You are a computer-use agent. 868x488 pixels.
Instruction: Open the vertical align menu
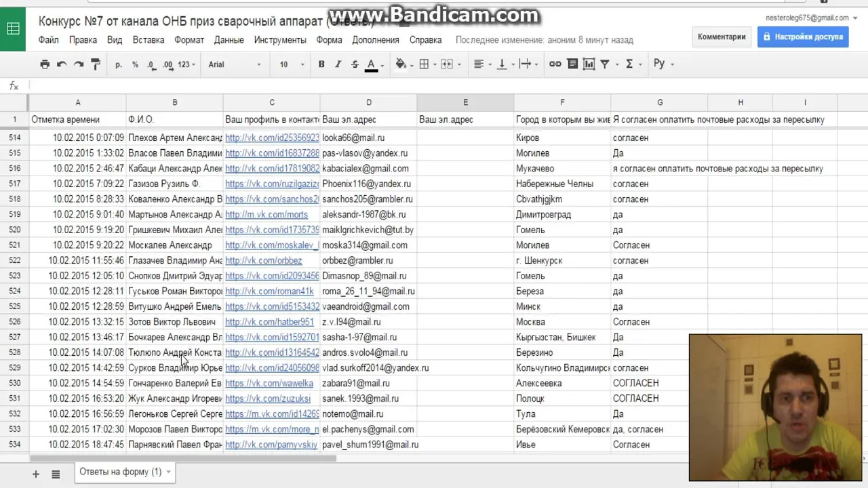point(505,64)
